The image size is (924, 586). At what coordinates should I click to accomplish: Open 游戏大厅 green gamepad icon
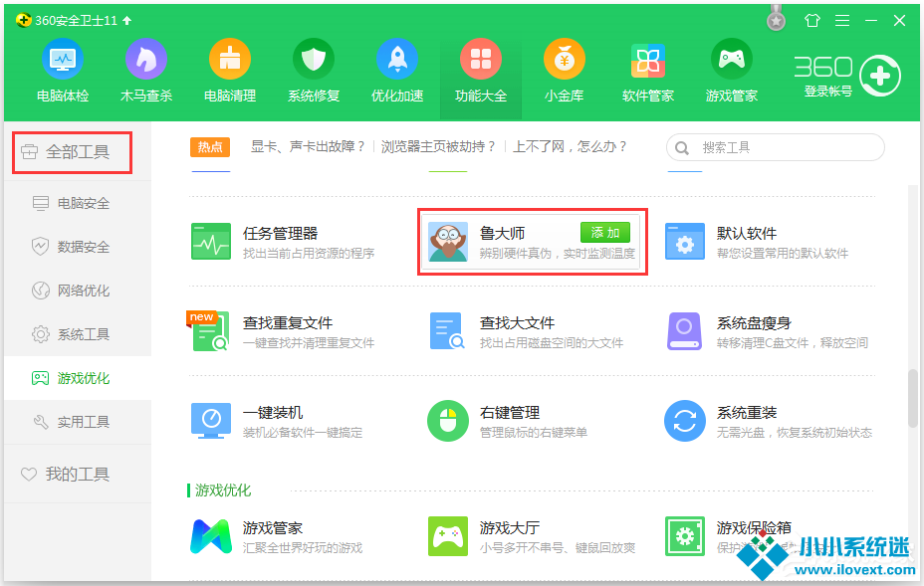point(448,536)
